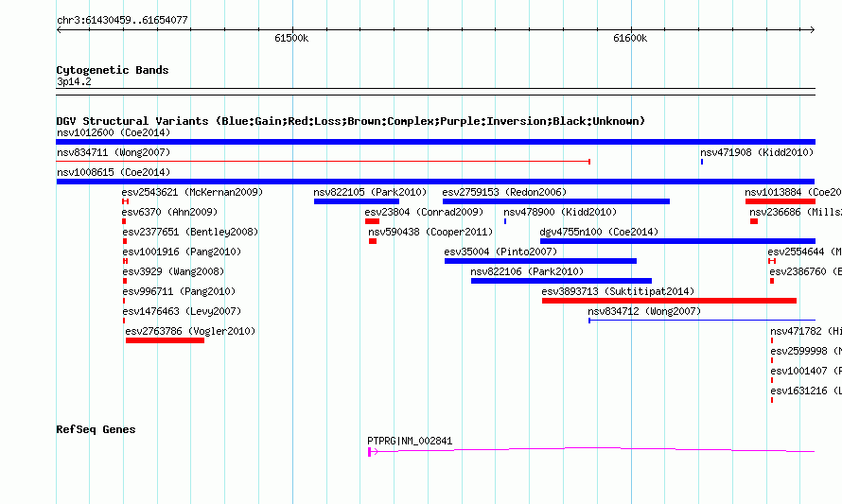The height and width of the screenshot is (504, 842).
Task: Click the PTPRG magenta exon marker
Action: coord(370,452)
